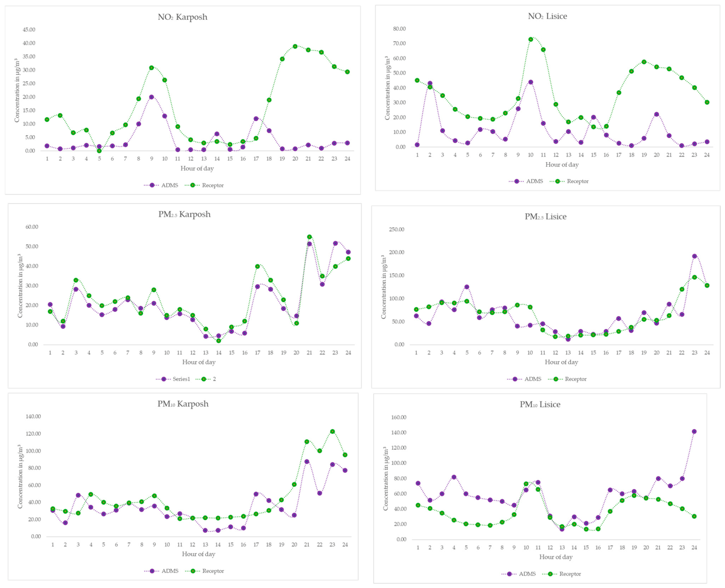Click the Concentration axis label in PM2.5 Karposh chart
This screenshot has width=725, height=588.
point(20,286)
